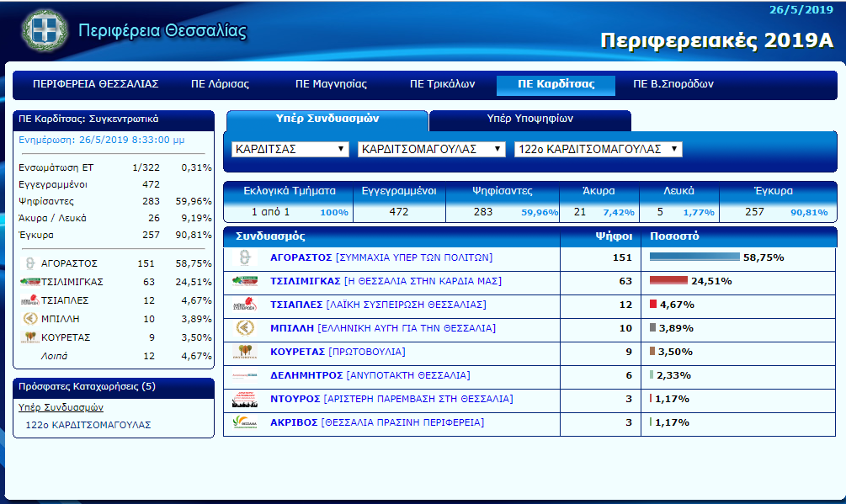The height and width of the screenshot is (504, 846).
Task: Click the ΤΣΙΛΙΜΙΓΚΑΣ party logo in results table
Action: click(x=245, y=281)
